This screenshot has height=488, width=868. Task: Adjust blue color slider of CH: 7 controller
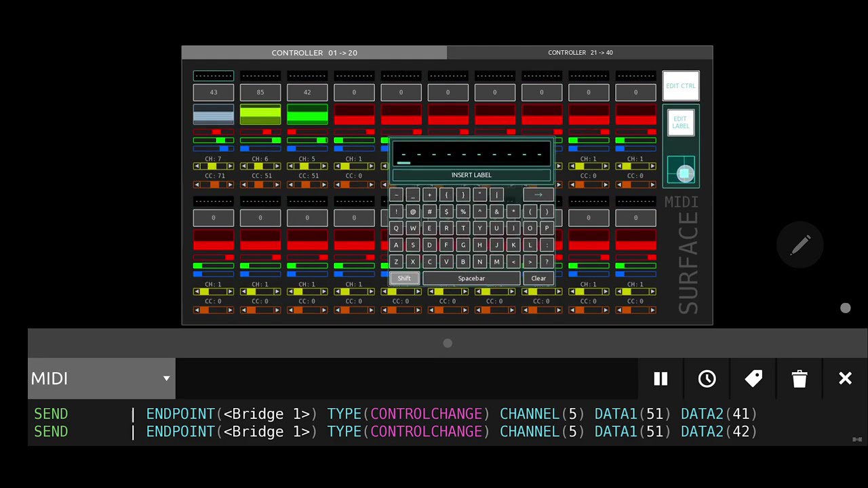(214, 148)
